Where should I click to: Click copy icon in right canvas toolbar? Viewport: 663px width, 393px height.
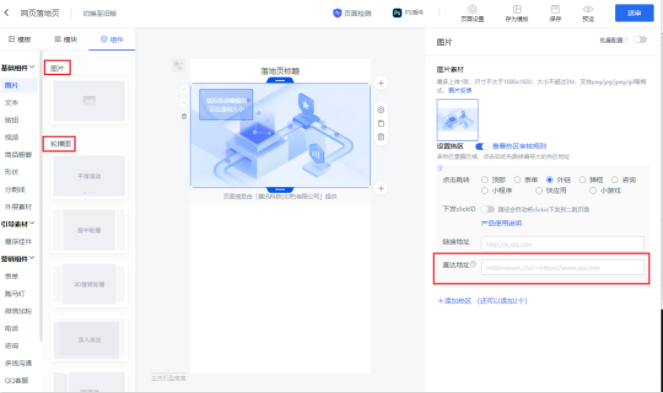pos(381,124)
